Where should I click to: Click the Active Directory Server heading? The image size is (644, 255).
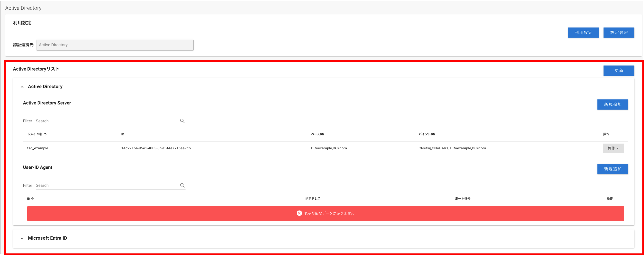tap(47, 103)
